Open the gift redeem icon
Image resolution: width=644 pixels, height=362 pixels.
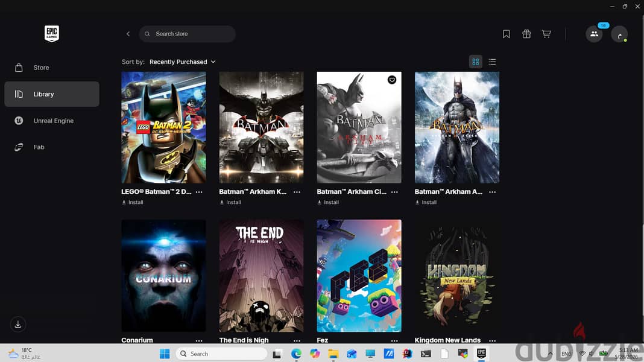(526, 34)
